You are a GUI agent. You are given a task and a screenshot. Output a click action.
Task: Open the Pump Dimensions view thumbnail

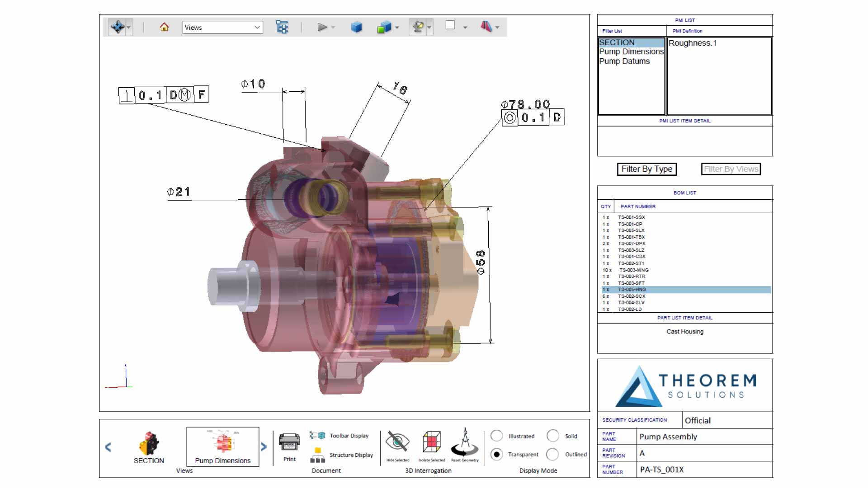click(223, 447)
